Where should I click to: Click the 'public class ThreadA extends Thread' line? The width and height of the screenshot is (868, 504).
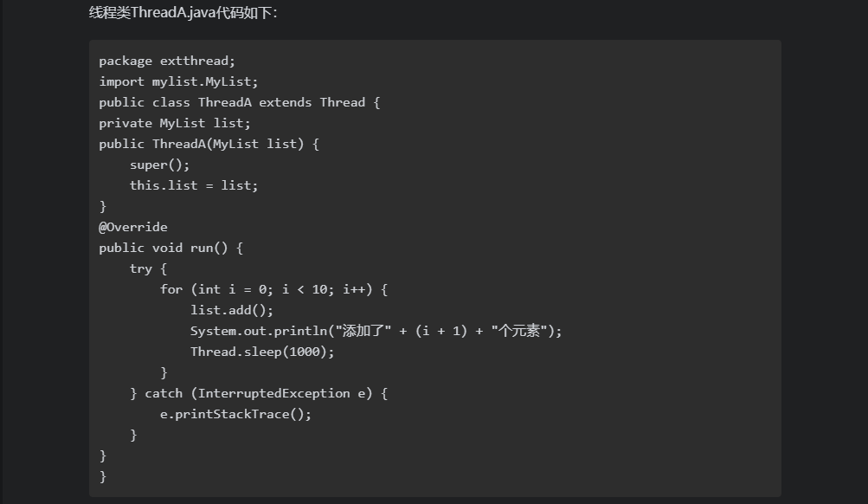[239, 102]
